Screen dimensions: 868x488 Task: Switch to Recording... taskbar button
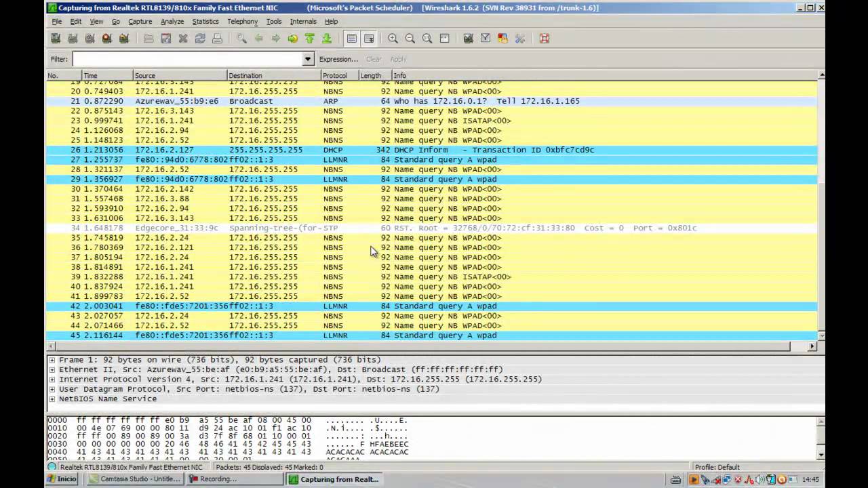[235, 479]
